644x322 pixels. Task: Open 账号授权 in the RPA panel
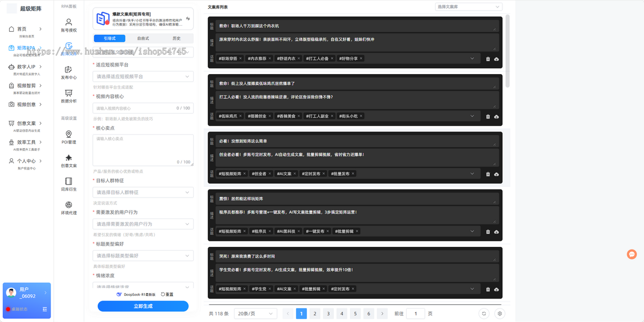pos(69,25)
